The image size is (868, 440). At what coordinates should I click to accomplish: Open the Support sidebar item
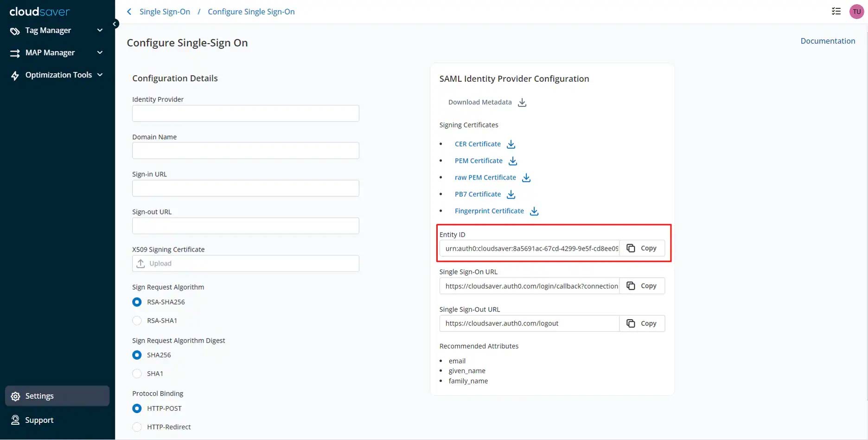pyautogui.click(x=39, y=420)
